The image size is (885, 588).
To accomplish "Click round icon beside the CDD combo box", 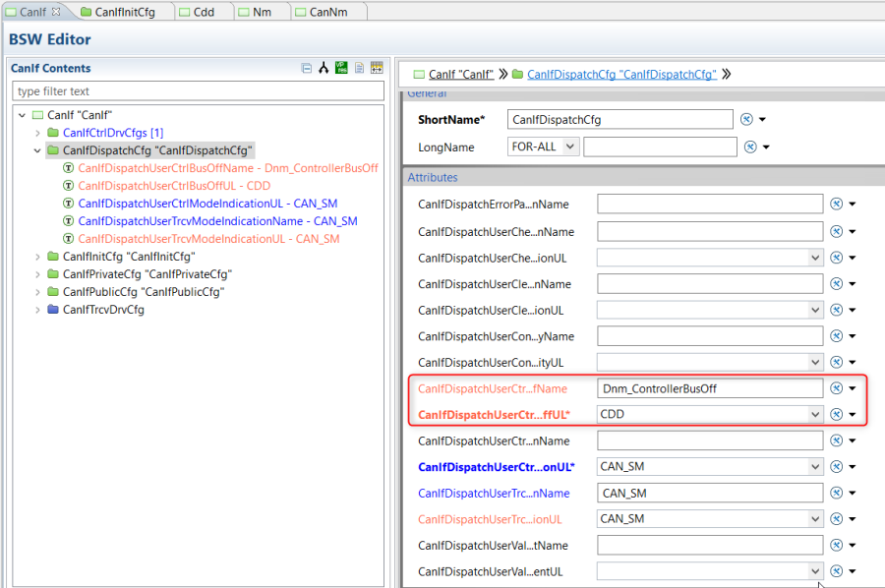I will [837, 414].
